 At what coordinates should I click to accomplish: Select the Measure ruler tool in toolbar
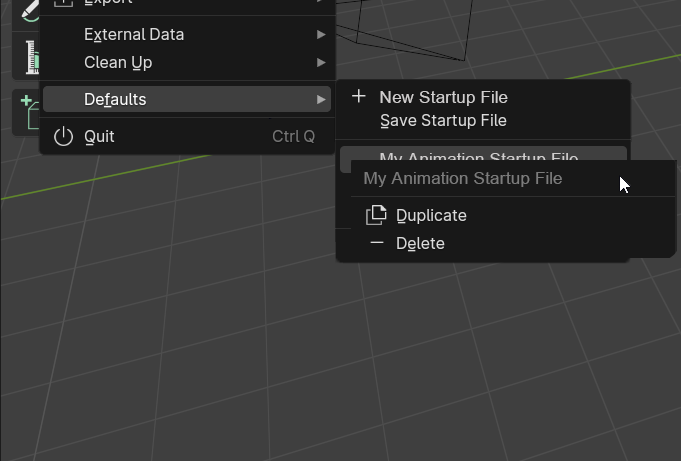32,57
